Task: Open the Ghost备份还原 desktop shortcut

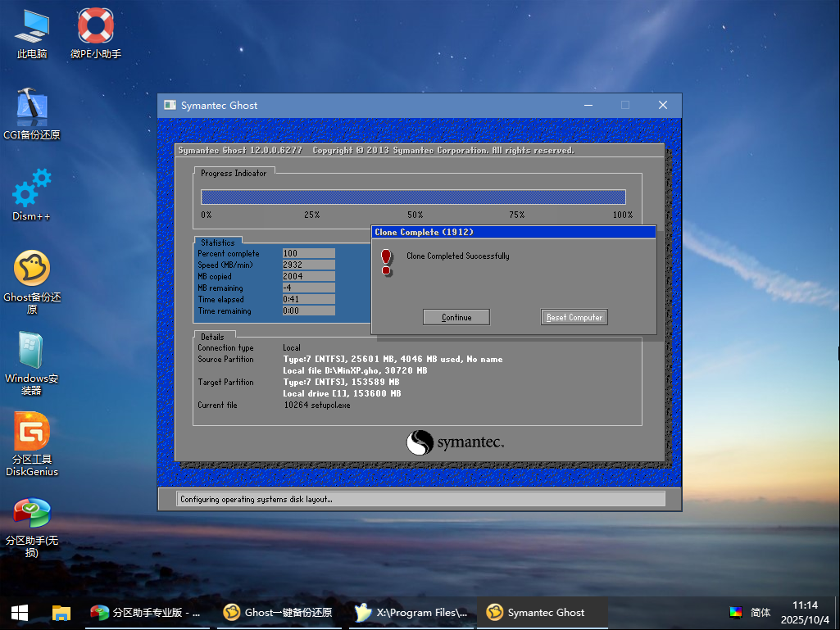Action: 32,282
